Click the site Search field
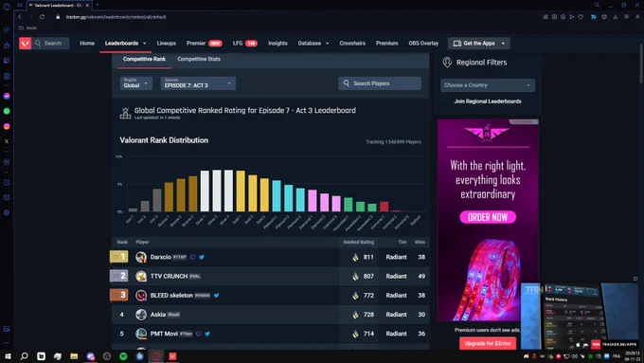Image resolution: width=644 pixels, height=363 pixels. coord(51,44)
